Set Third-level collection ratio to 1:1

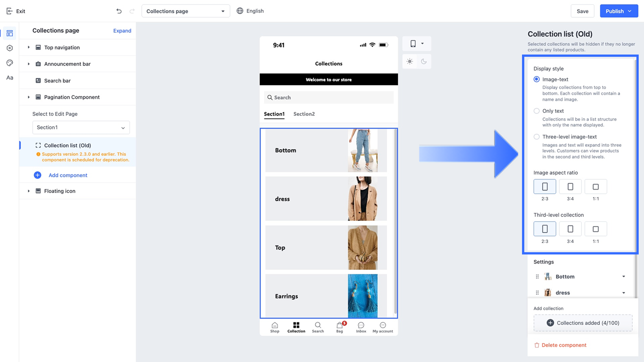tap(596, 229)
